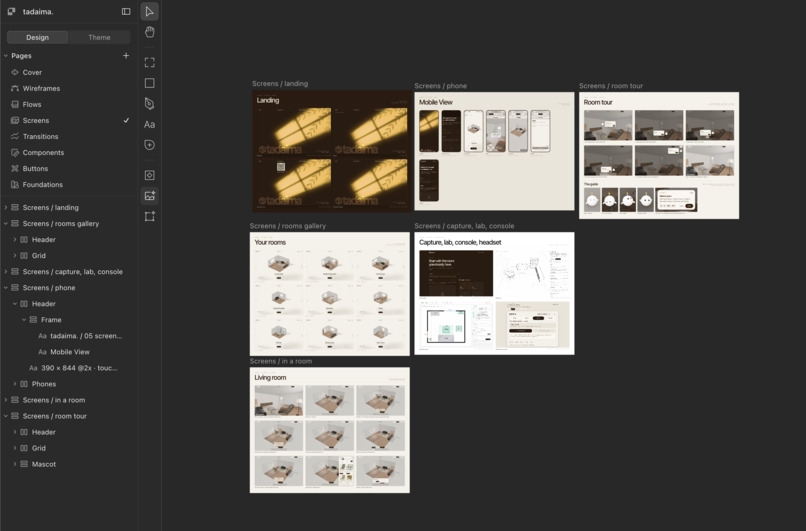Image resolution: width=806 pixels, height=531 pixels.
Task: Select the Frame tool
Action: pos(150,63)
